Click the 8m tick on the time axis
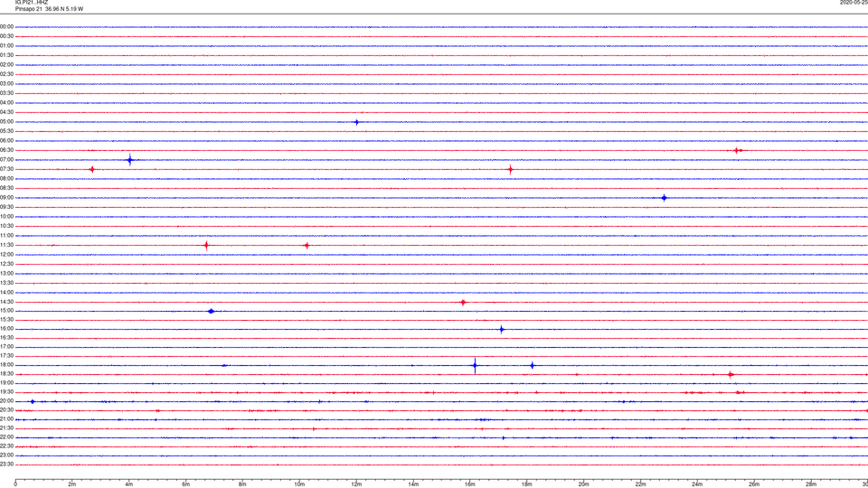The height and width of the screenshot is (488, 868). click(242, 484)
